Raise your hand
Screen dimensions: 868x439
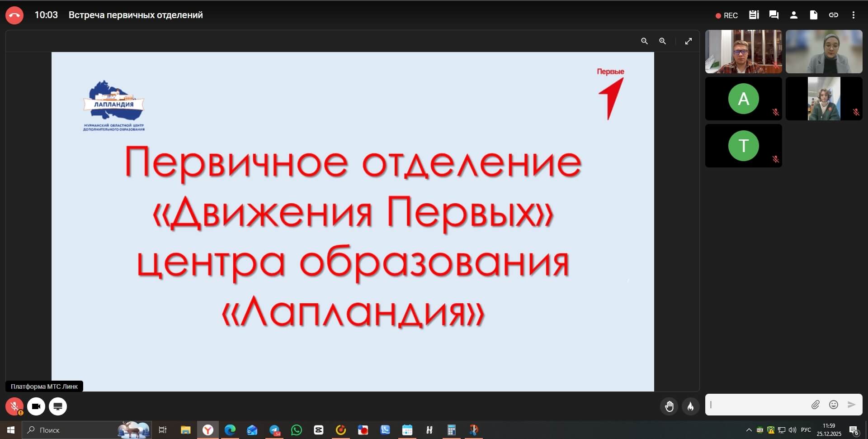669,406
